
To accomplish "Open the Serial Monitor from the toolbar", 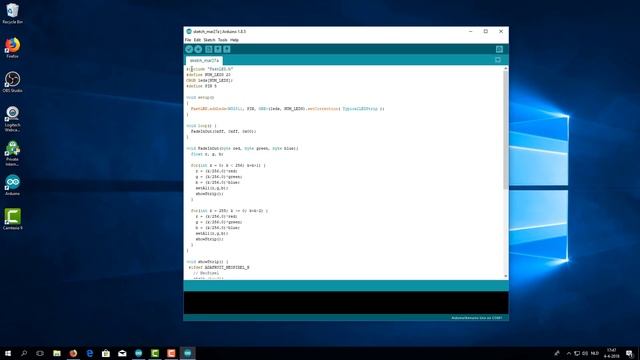I will click(x=499, y=49).
